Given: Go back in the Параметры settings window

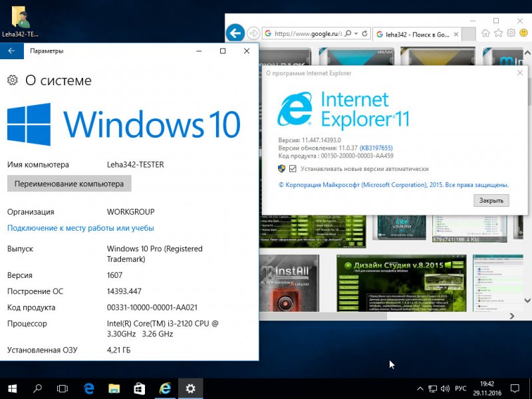Looking at the screenshot, I should 11,51.
